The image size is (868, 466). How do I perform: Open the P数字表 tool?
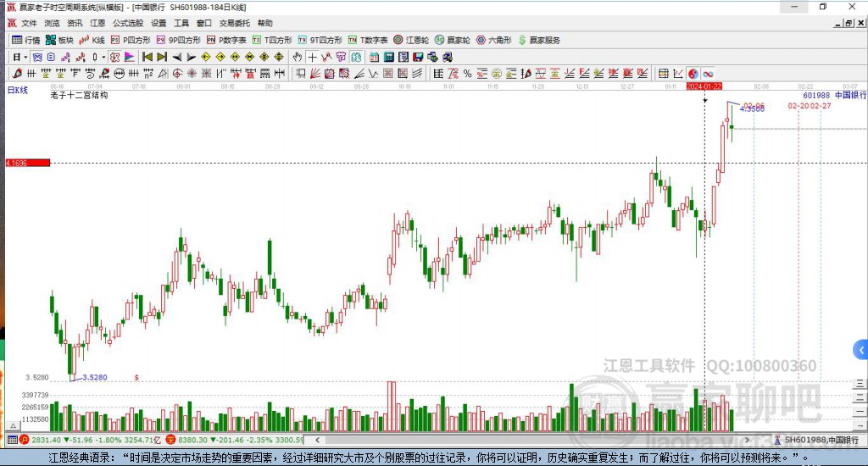[x=226, y=40]
